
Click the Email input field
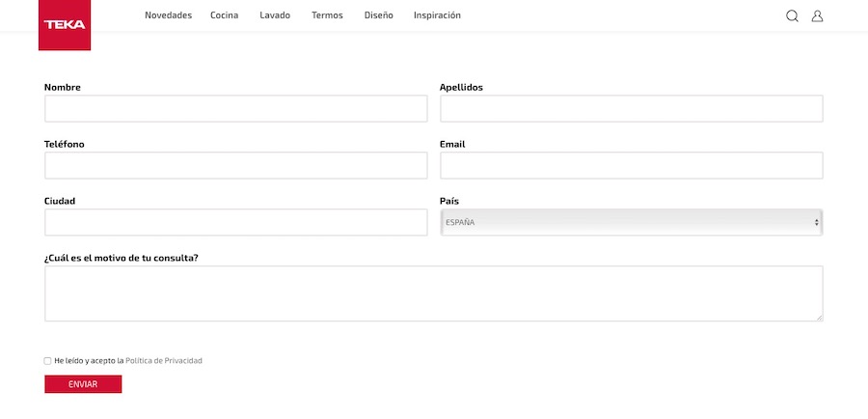[631, 166]
